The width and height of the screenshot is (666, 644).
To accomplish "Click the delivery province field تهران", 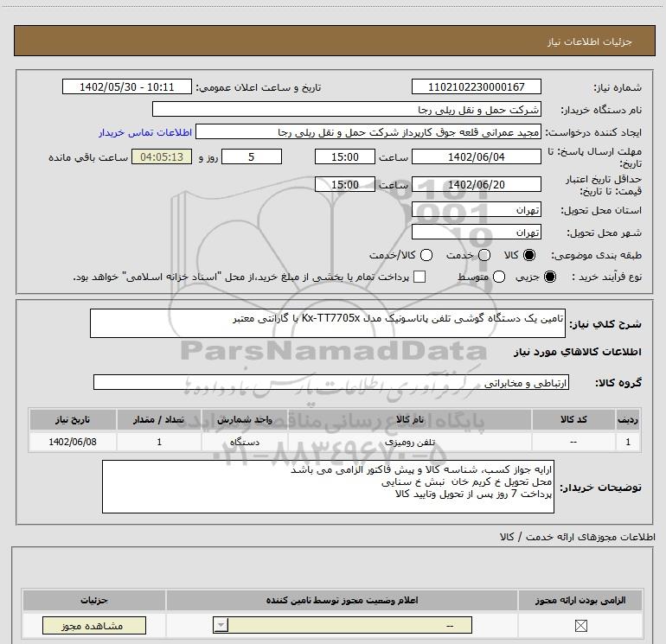I will point(476,210).
